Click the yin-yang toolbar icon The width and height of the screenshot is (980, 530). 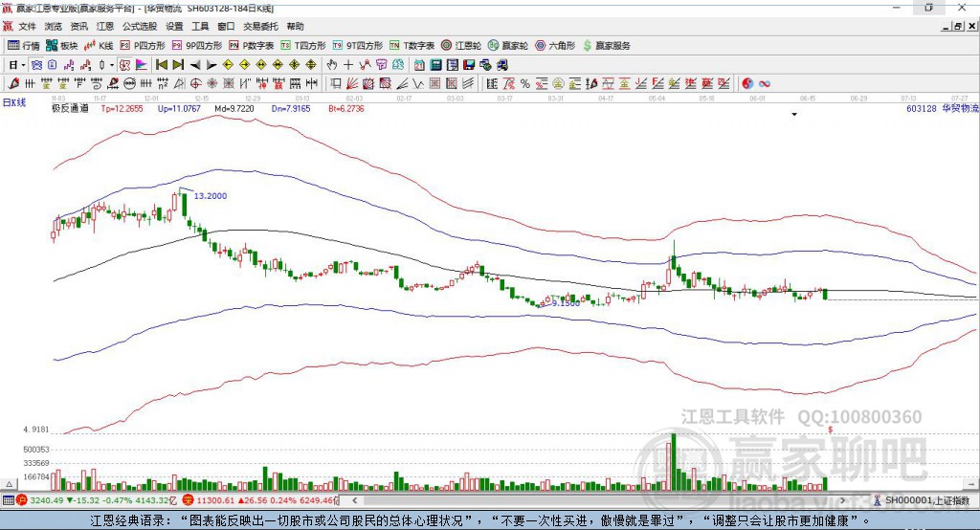tap(747, 84)
